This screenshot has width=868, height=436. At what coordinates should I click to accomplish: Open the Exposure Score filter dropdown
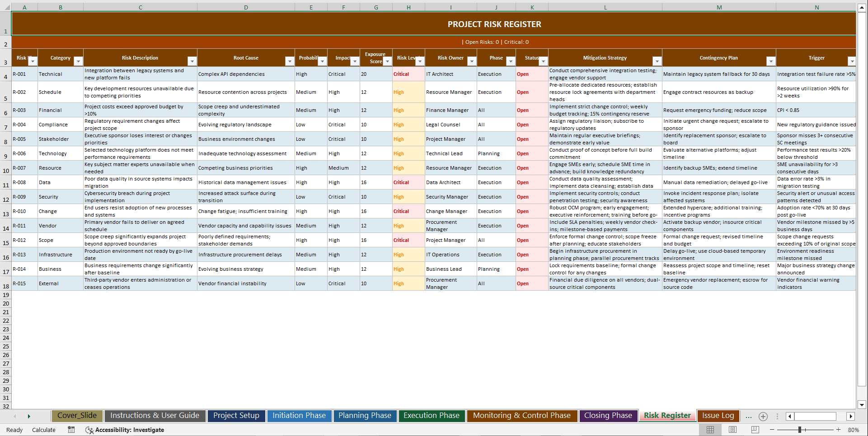(387, 61)
